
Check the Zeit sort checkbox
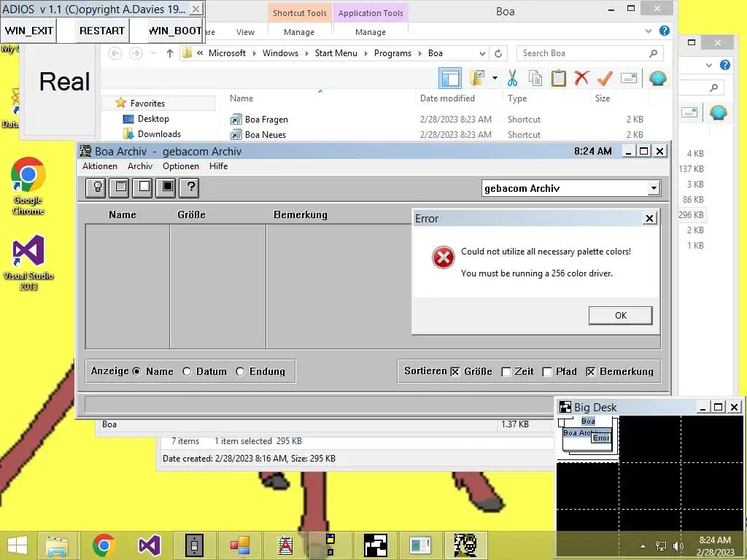pos(506,372)
